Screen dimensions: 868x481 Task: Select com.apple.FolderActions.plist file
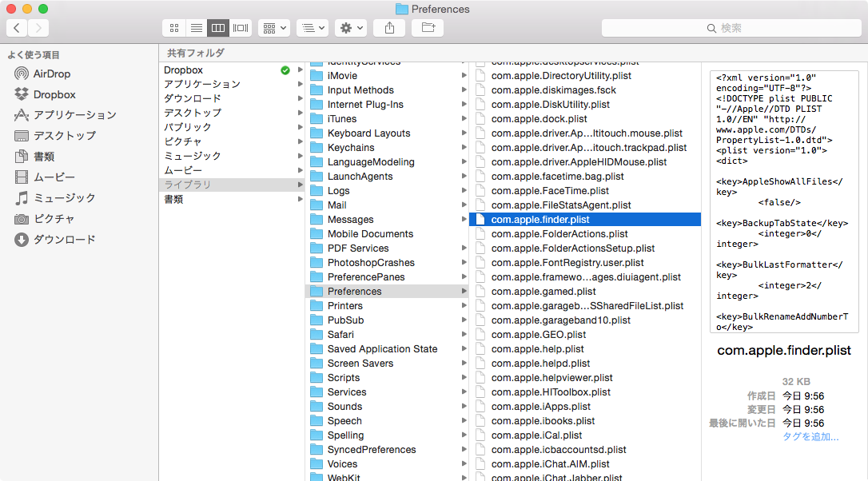tap(585, 234)
